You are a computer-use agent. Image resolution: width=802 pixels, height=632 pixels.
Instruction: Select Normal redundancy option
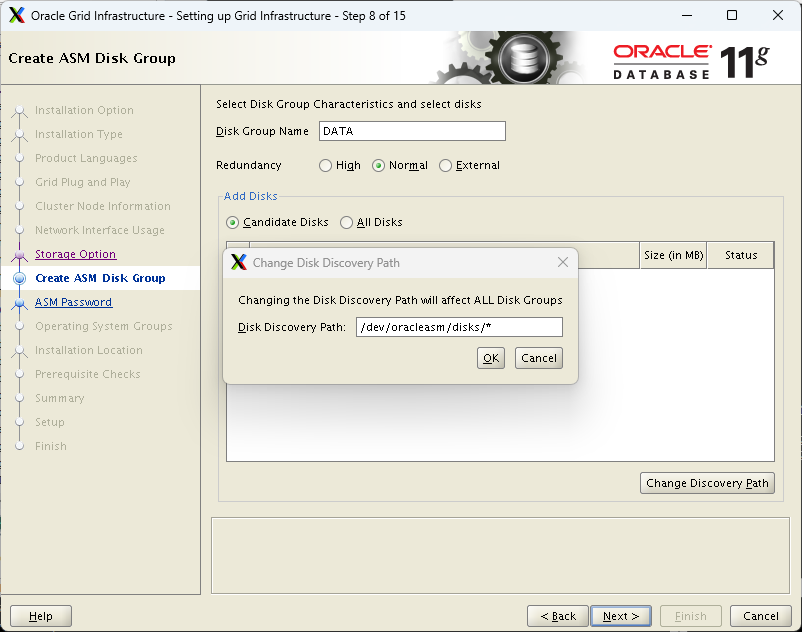click(378, 166)
